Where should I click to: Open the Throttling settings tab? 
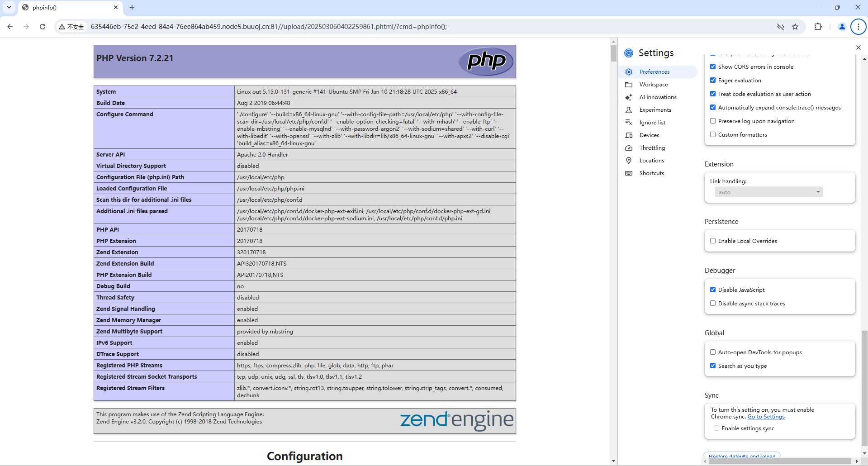pyautogui.click(x=658, y=148)
